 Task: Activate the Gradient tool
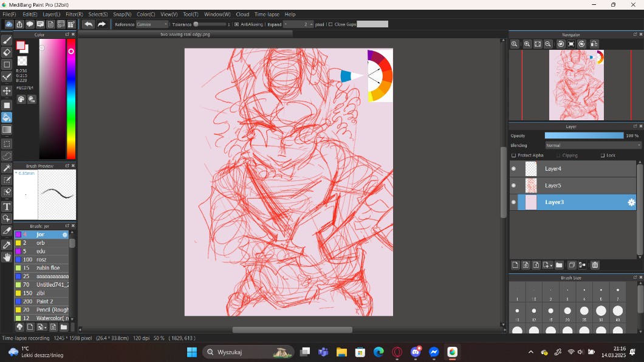click(x=7, y=130)
